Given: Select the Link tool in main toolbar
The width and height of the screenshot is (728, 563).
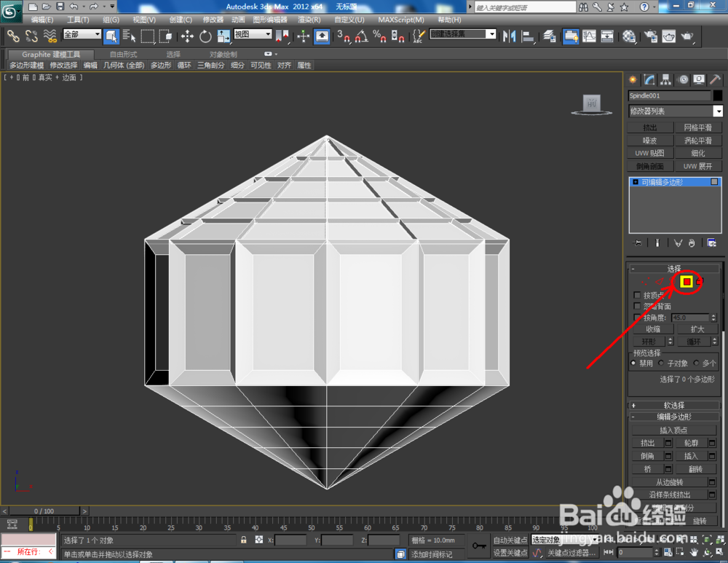Looking at the screenshot, I should point(13,36).
